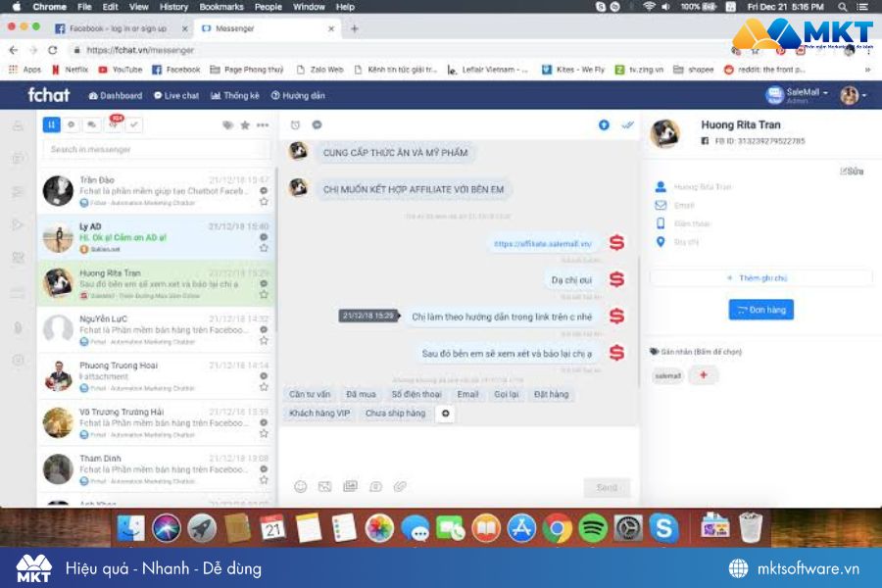This screenshot has height=588, width=882.
Task: Open the Tham Dinh conversation
Action: [156, 469]
